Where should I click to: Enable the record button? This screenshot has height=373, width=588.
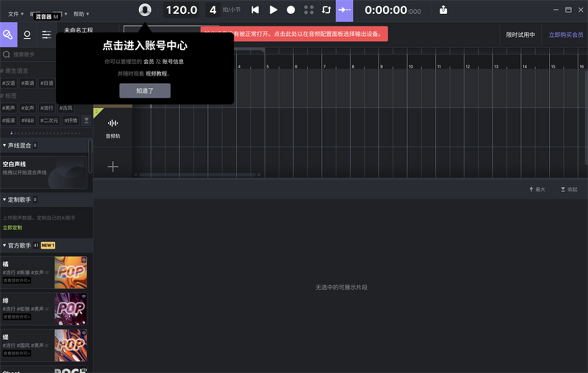(291, 10)
